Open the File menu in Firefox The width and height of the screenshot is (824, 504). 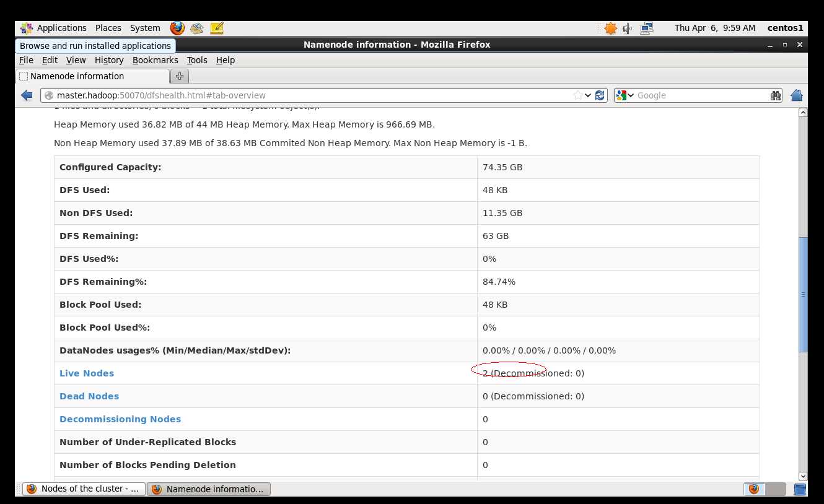point(26,60)
